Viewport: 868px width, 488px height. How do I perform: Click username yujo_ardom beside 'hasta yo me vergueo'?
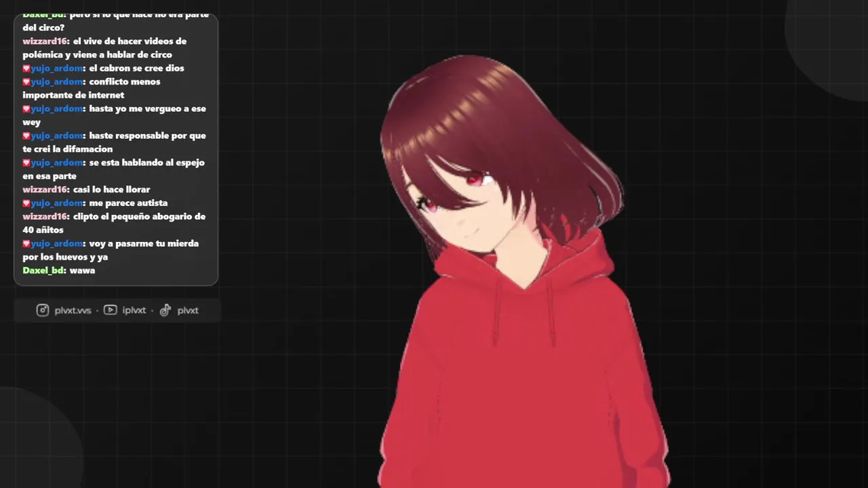point(58,109)
